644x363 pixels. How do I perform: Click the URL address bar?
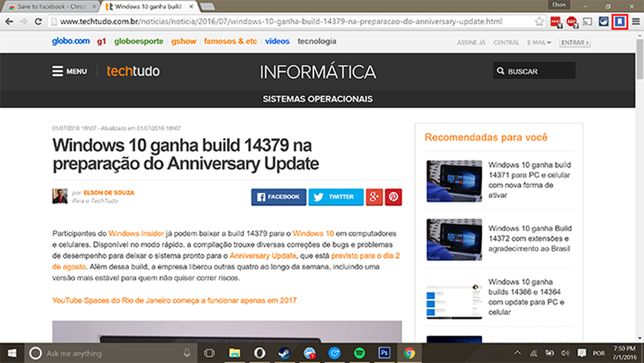[296, 22]
